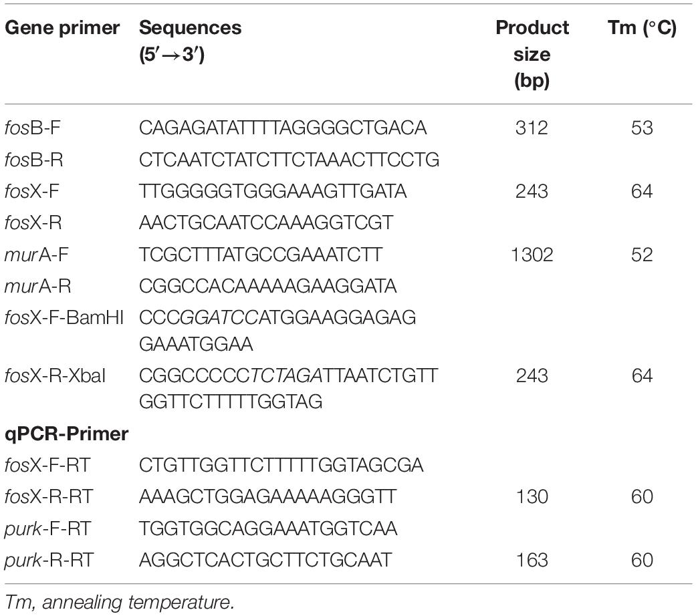
Task: Click the Tm value 53 for fosB
Action: 642,128
